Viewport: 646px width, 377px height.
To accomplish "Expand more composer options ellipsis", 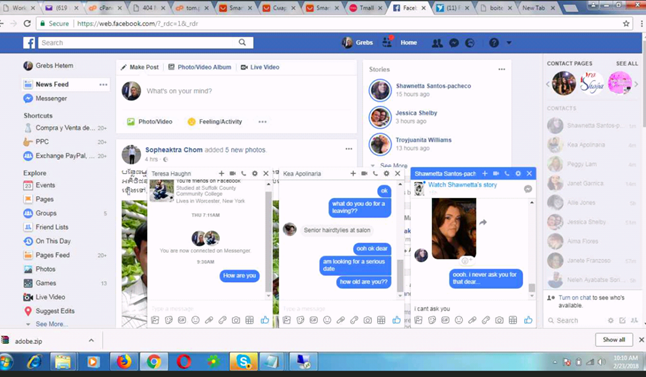I will [x=262, y=122].
